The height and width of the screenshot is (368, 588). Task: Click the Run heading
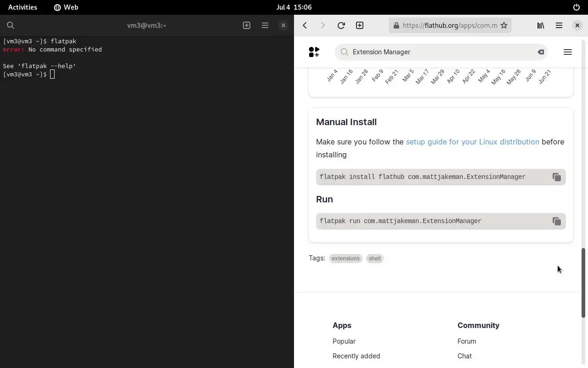coord(324,199)
